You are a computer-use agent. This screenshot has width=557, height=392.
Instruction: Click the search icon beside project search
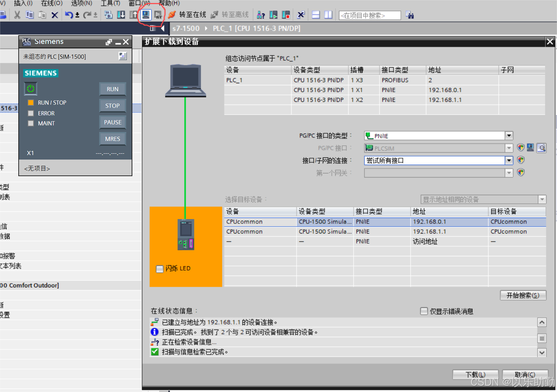tap(410, 15)
